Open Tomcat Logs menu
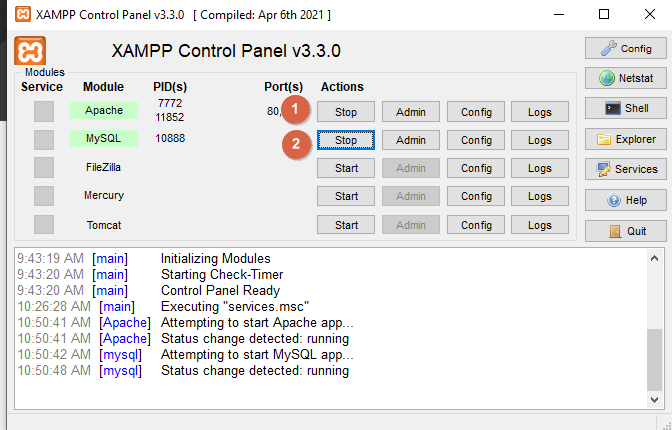The image size is (672, 430). (x=540, y=225)
